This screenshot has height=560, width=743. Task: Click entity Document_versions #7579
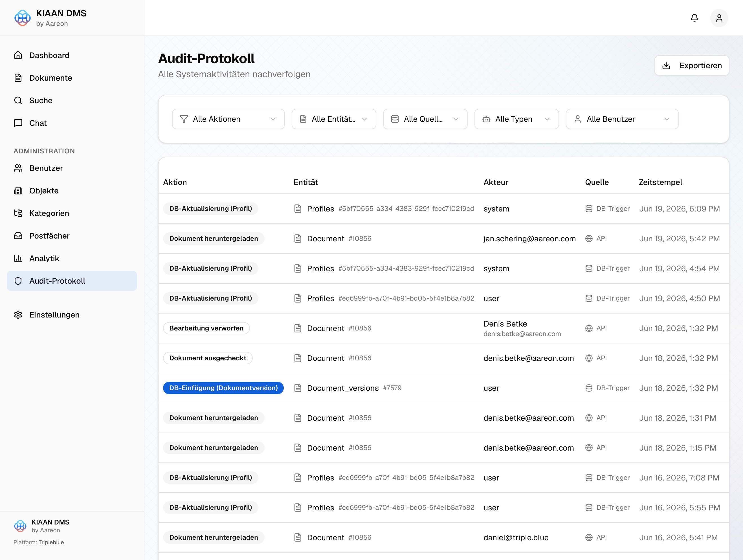(354, 388)
